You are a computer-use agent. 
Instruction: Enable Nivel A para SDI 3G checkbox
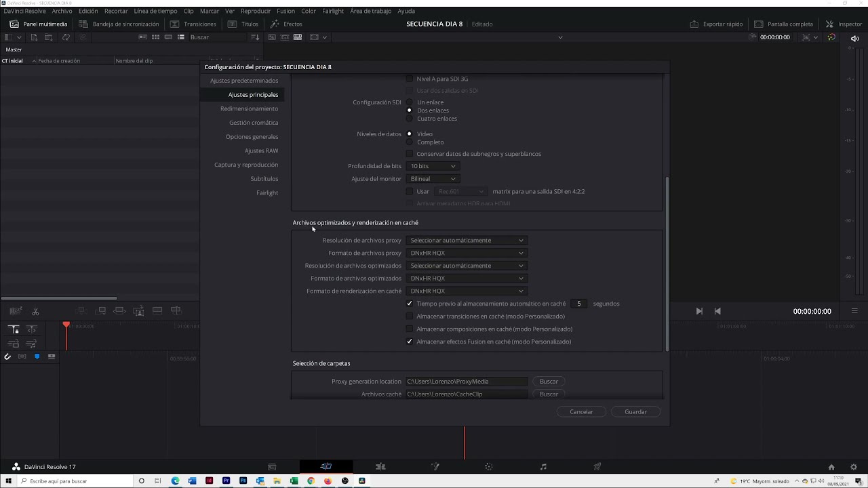tap(410, 79)
